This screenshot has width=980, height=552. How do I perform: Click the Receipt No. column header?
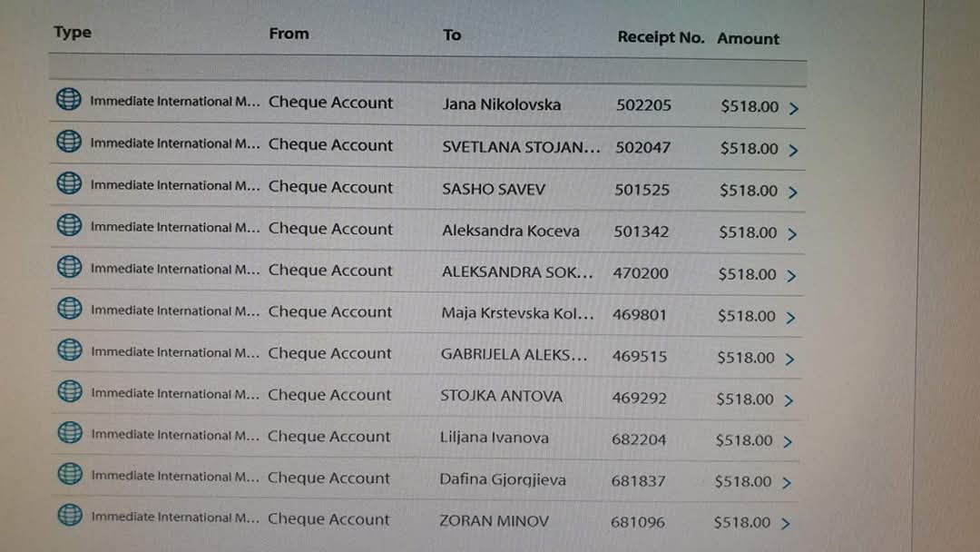coord(661,37)
